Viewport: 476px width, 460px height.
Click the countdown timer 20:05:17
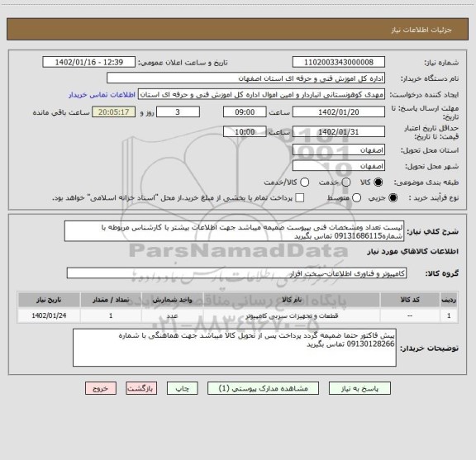(x=114, y=112)
